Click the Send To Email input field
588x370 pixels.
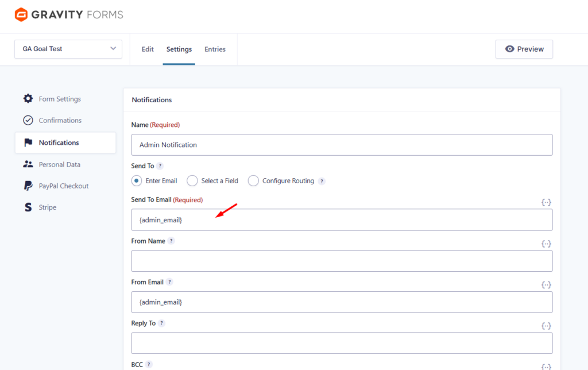coord(342,220)
